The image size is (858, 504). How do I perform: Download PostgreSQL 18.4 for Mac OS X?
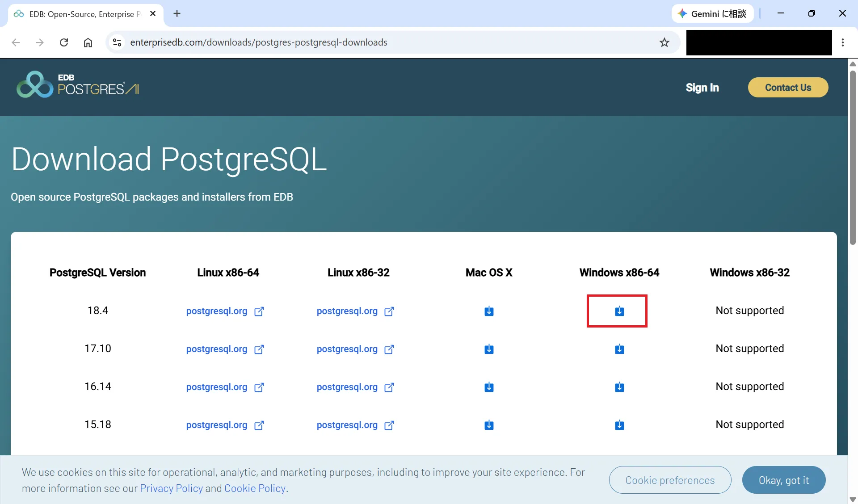(489, 311)
